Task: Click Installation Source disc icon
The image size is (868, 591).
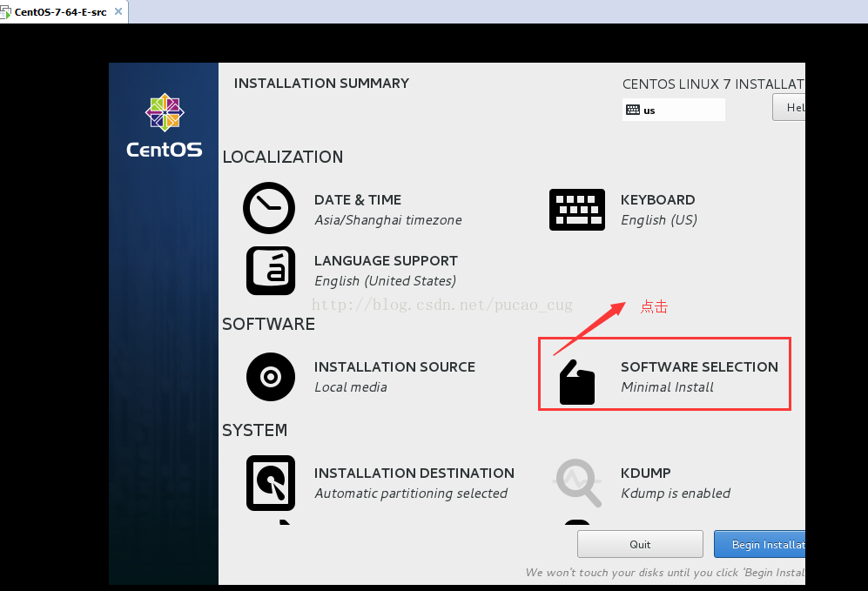Action: pos(271,377)
